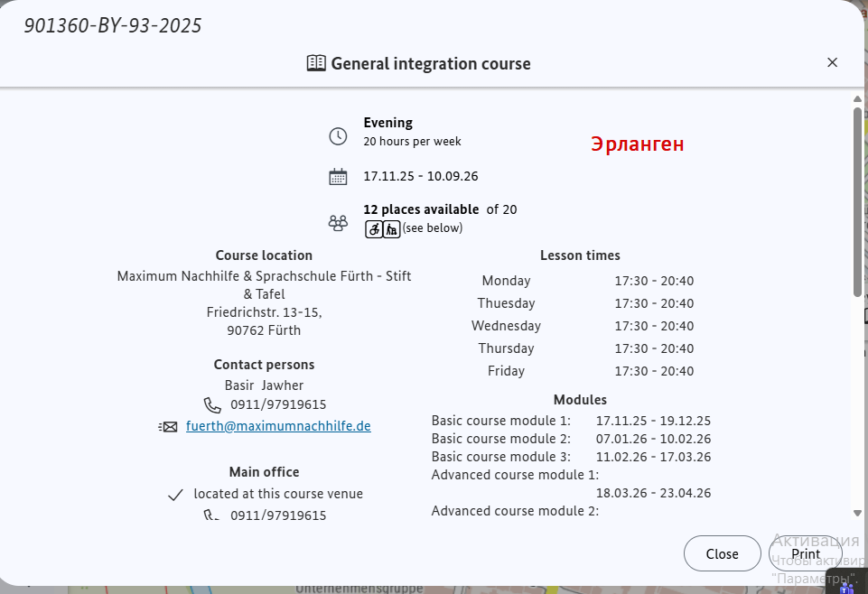Click the 90762 Fürth postal line

pos(264,330)
